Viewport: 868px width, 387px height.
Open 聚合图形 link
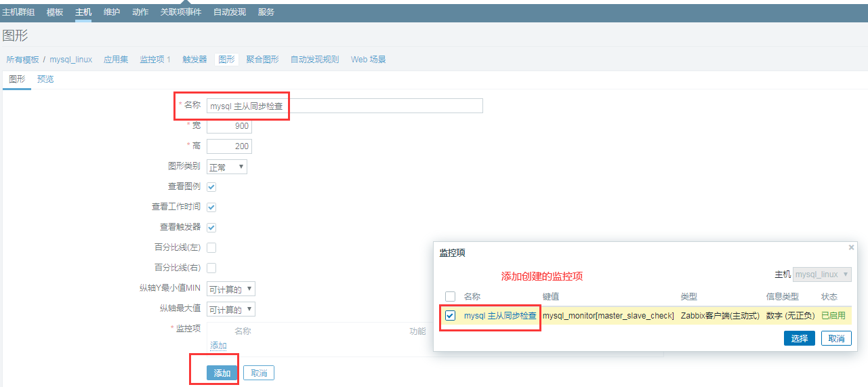coord(262,60)
